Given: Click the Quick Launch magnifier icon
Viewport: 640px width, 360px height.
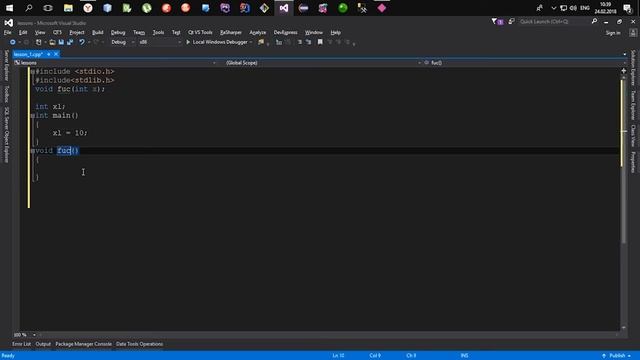Looking at the screenshot, I should (594, 21).
